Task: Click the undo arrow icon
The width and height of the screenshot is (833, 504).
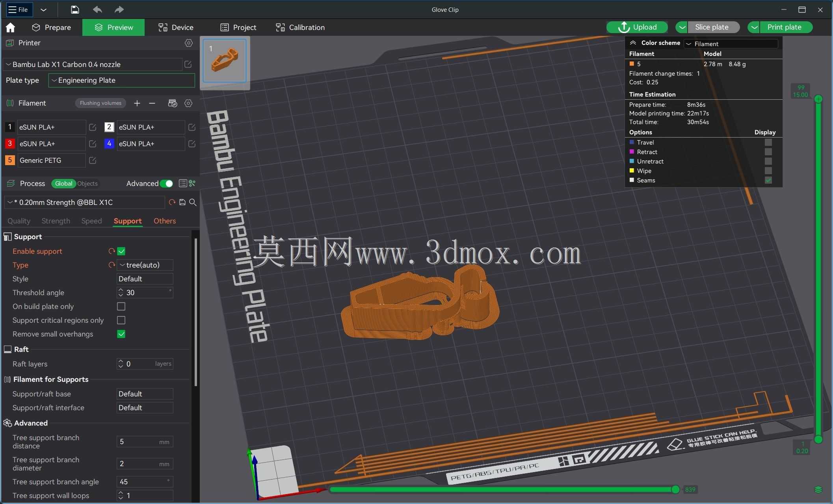Action: [x=97, y=9]
